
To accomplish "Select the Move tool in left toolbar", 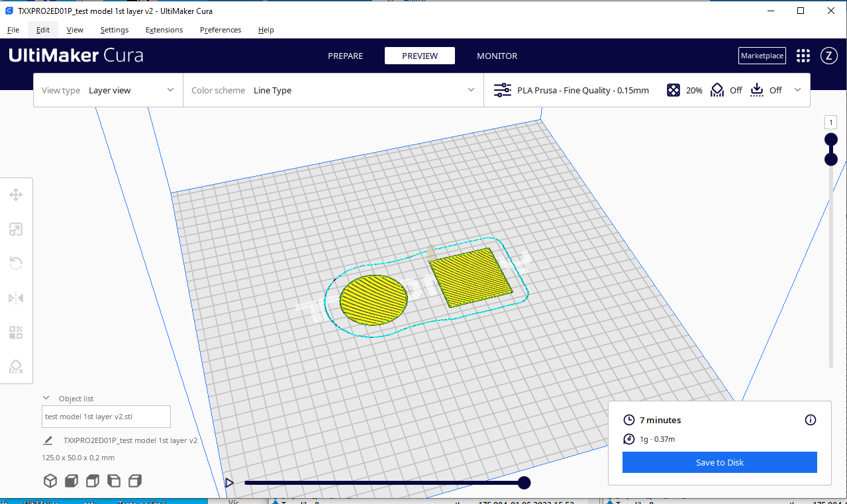I will 16,195.
